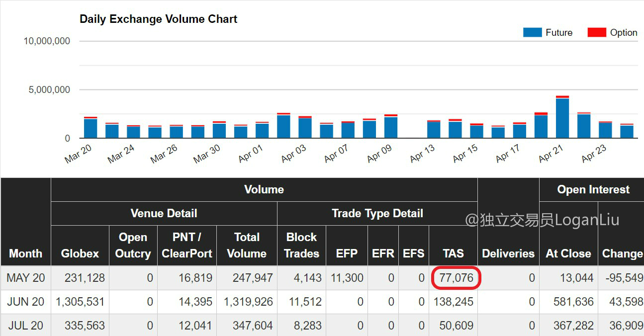This screenshot has height=336, width=644.
Task: Select the tall Apr 21 volume bar
Action: click(562, 117)
